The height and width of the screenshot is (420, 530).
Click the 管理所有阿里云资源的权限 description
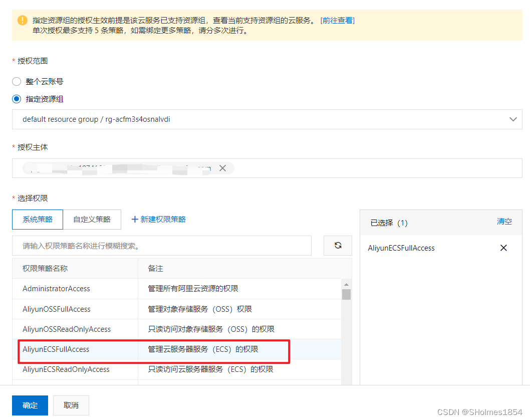coord(193,289)
